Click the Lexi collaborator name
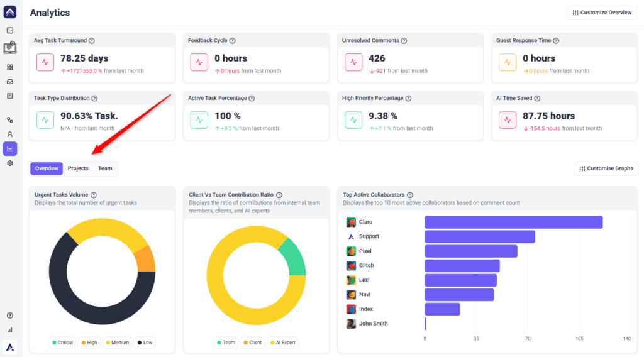644x357 pixels. coord(364,280)
